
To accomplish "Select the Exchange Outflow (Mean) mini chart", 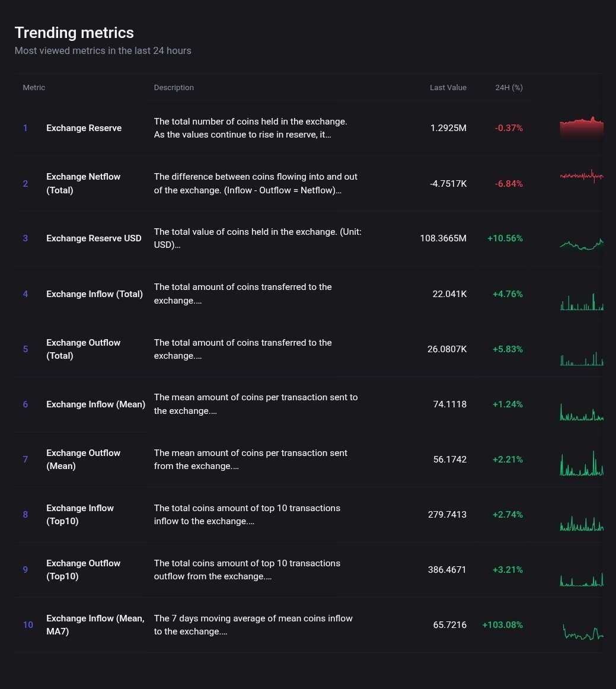I will [581, 465].
